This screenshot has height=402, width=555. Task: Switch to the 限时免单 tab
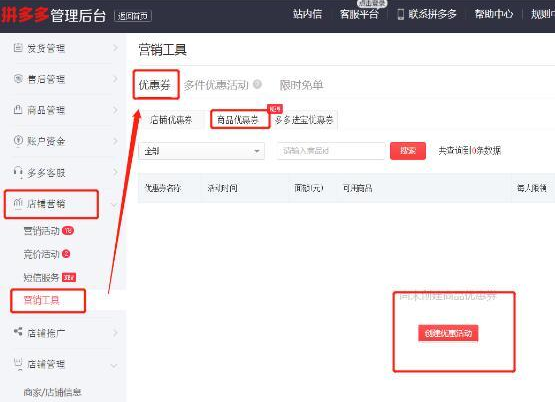[301, 85]
